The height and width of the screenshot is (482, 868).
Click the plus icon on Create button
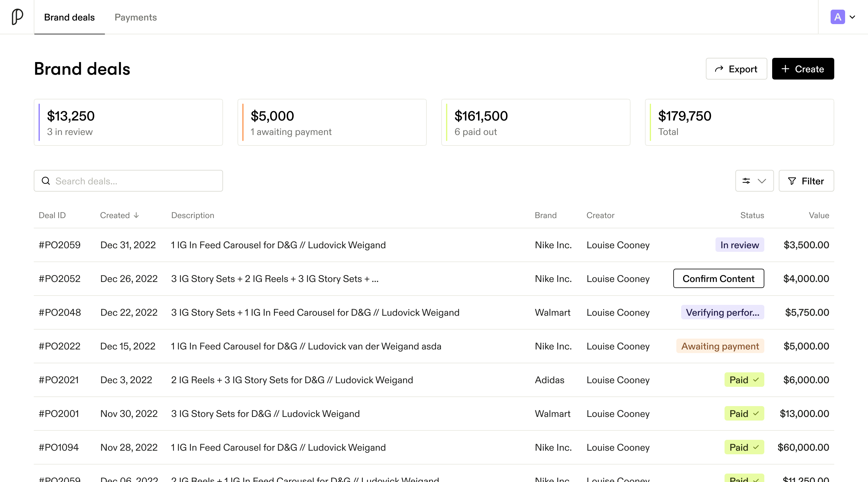(x=785, y=69)
